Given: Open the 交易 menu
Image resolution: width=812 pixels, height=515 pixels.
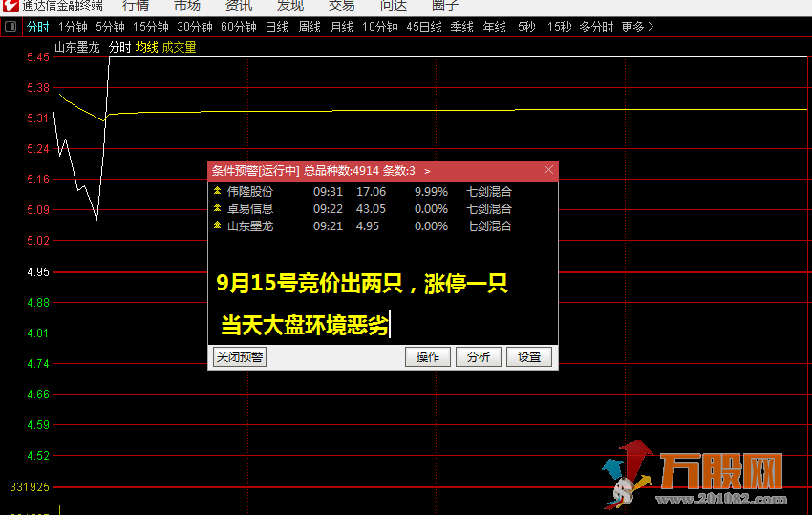Looking at the screenshot, I should tap(342, 6).
